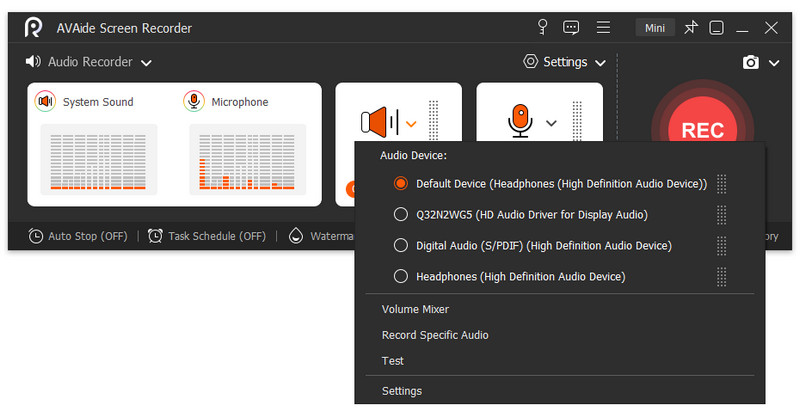Viewport: 800px width, 412px height.
Task: Open the Audio Recorder mode dropdown
Action: [146, 63]
